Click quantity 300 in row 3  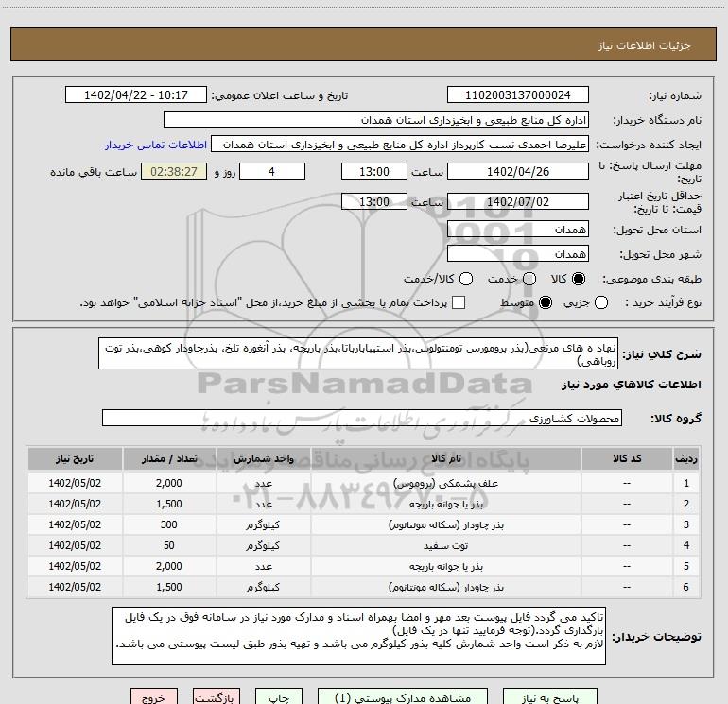[x=169, y=524]
